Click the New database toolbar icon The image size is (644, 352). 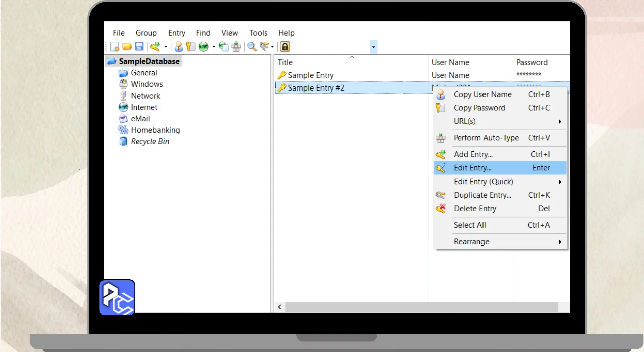click(115, 47)
